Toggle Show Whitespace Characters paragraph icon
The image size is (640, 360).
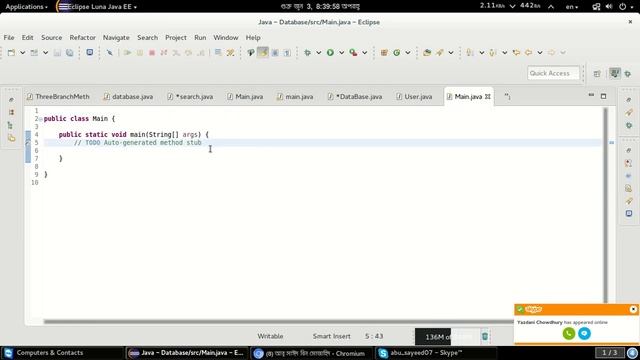[287, 53]
